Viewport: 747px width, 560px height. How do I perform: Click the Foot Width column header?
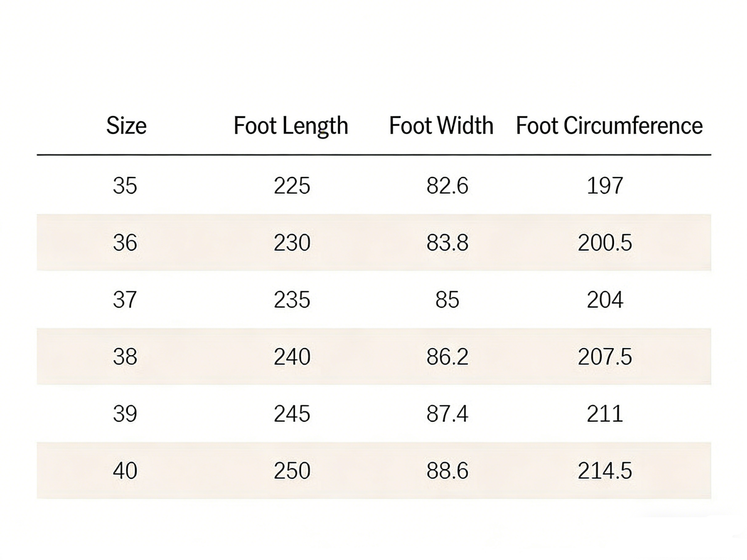[x=441, y=126]
